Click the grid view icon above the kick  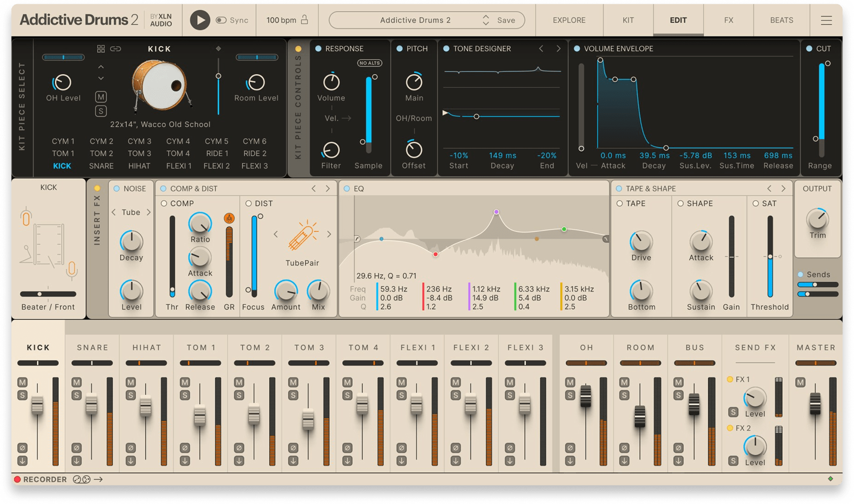tap(101, 49)
